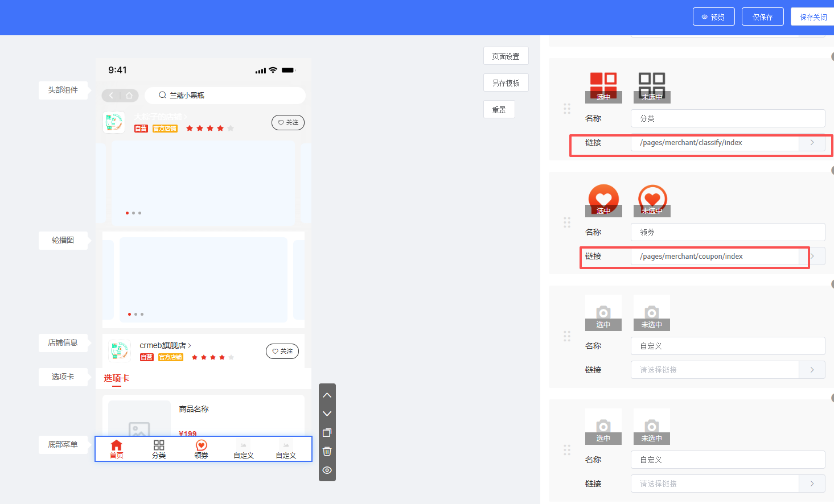Click the 首页 home icon in the bottom menu

coord(117,445)
